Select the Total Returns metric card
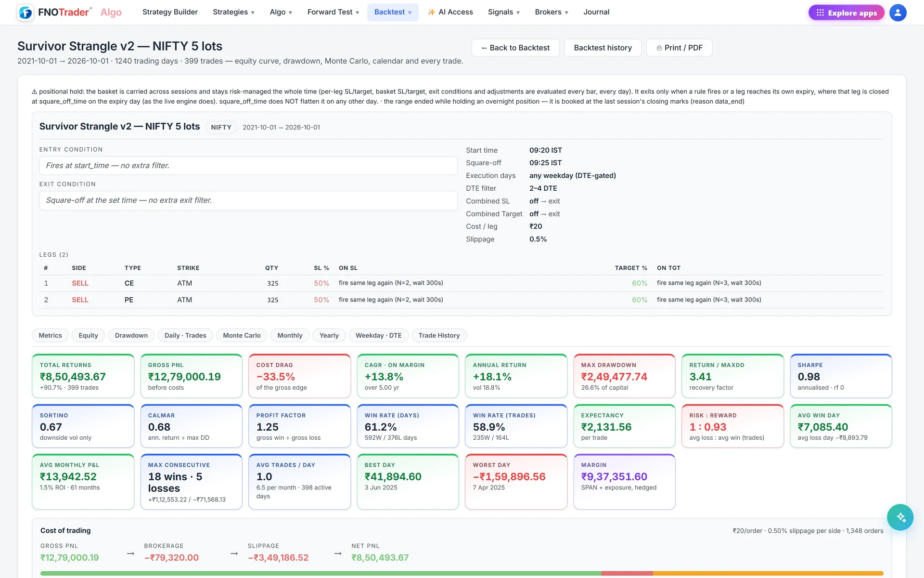Viewport: 924px width, 578px height. (x=83, y=376)
